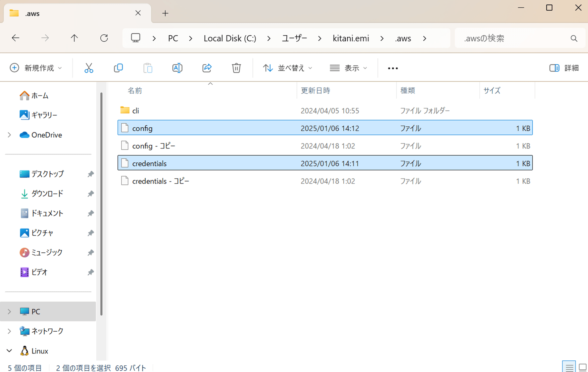Viewport: 588px width, 372px height.
Task: Click Local Disk (C:) breadcrumb segment
Action: (230, 38)
